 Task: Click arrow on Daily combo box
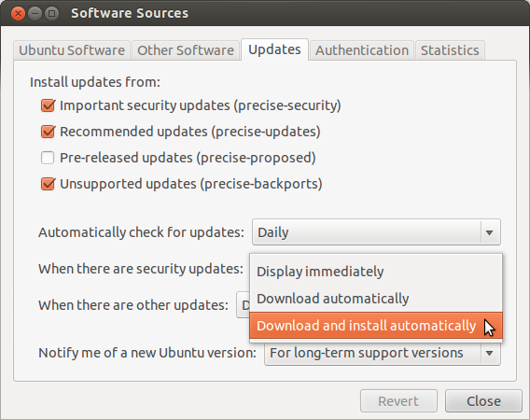point(489,232)
